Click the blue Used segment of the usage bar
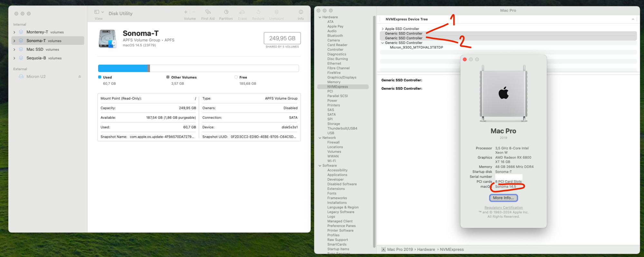Screen dimensions: 644x257 pyautogui.click(x=123, y=68)
